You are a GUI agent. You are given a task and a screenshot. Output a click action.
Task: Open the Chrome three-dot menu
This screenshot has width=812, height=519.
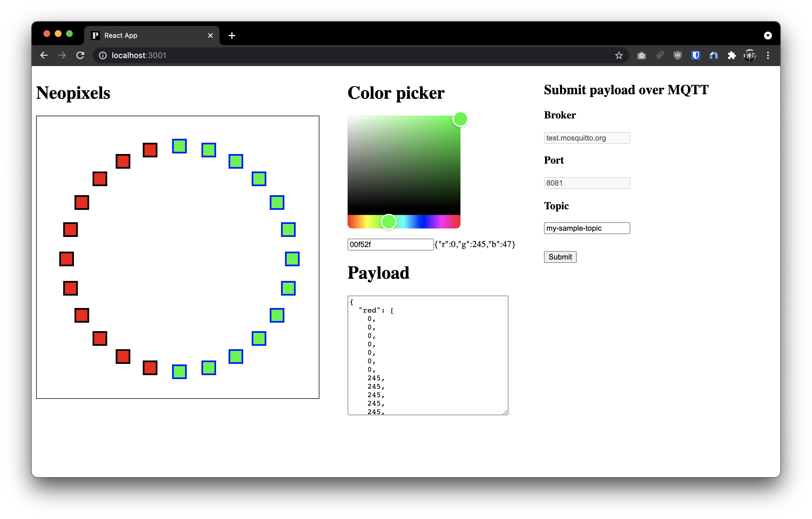pos(768,55)
